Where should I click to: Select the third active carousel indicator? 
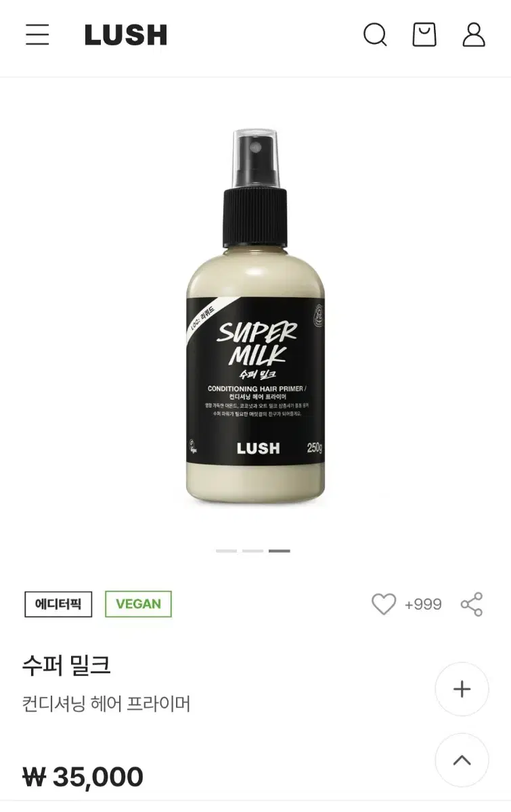[x=279, y=551]
